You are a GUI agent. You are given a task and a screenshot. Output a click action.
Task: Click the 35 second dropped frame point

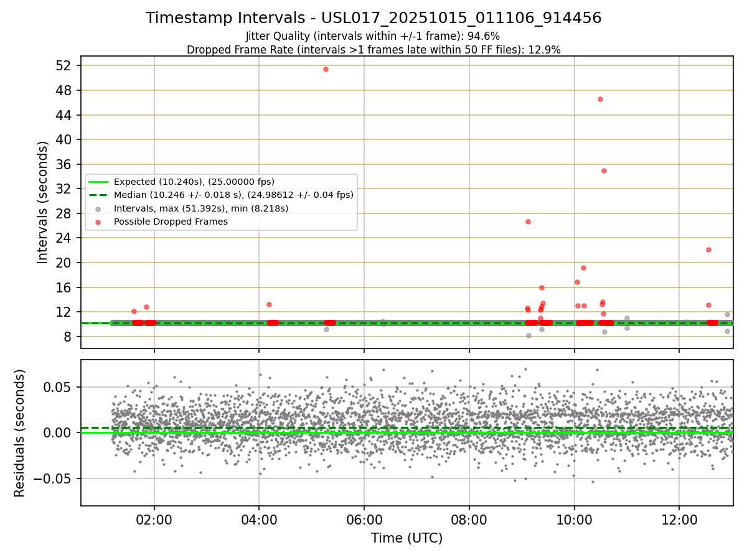coord(604,170)
